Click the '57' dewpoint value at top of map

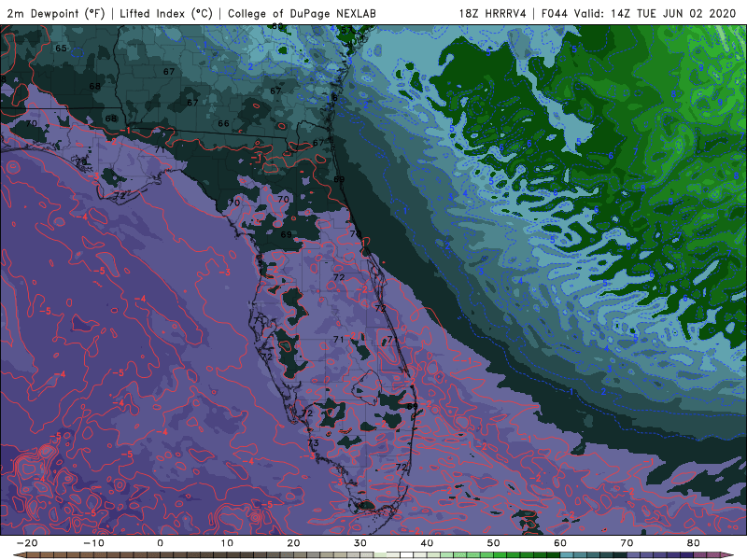tap(346, 31)
